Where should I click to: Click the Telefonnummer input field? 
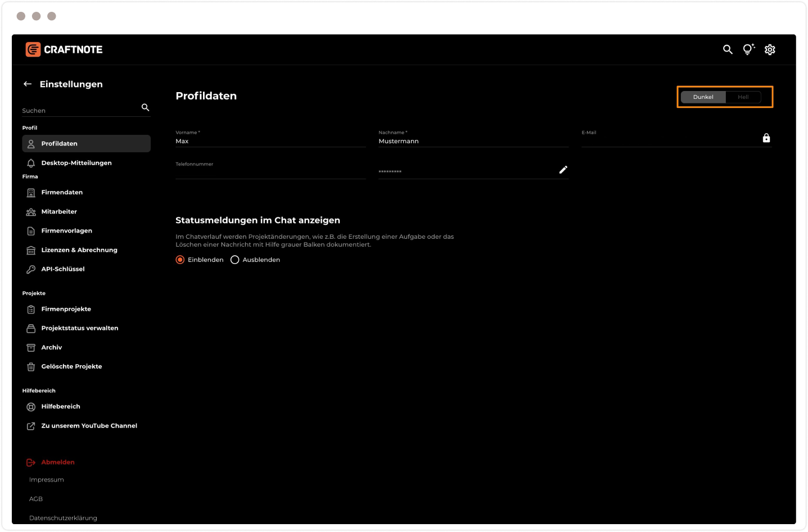point(270,172)
